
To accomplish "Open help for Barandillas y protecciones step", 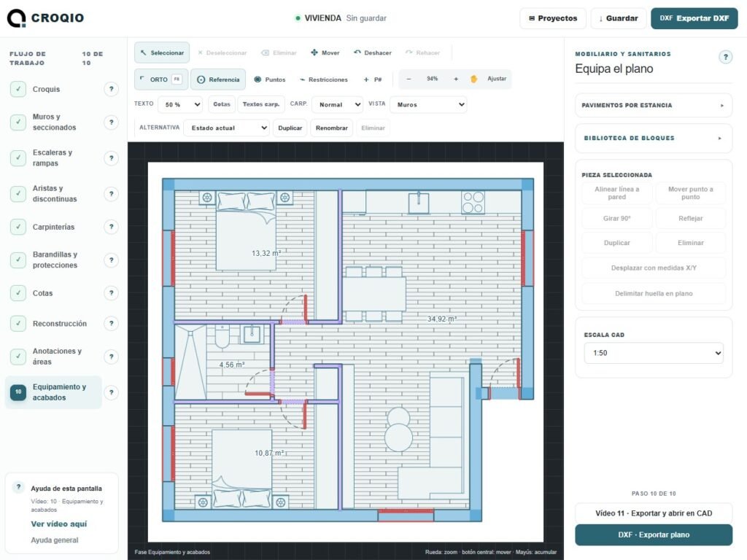I will tap(111, 260).
